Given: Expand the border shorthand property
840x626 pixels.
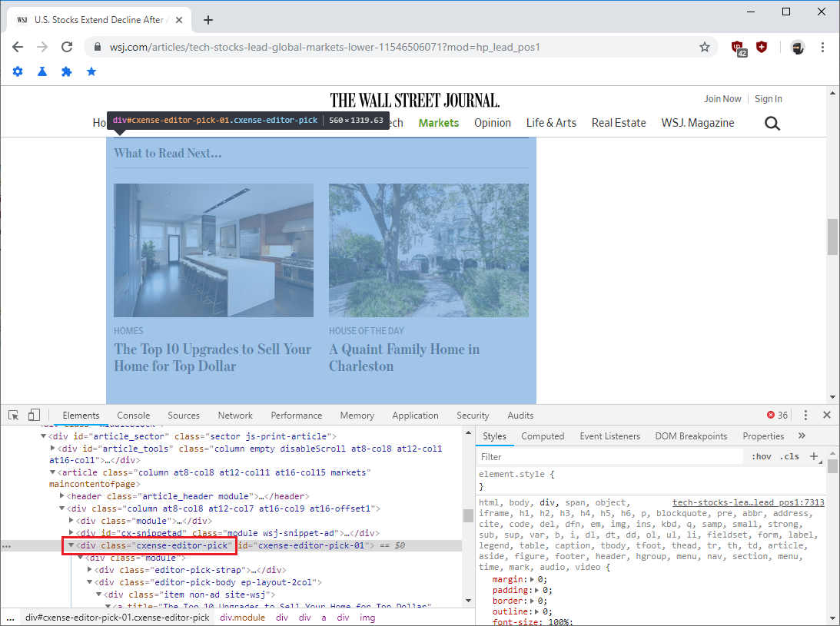Looking at the screenshot, I should point(533,601).
